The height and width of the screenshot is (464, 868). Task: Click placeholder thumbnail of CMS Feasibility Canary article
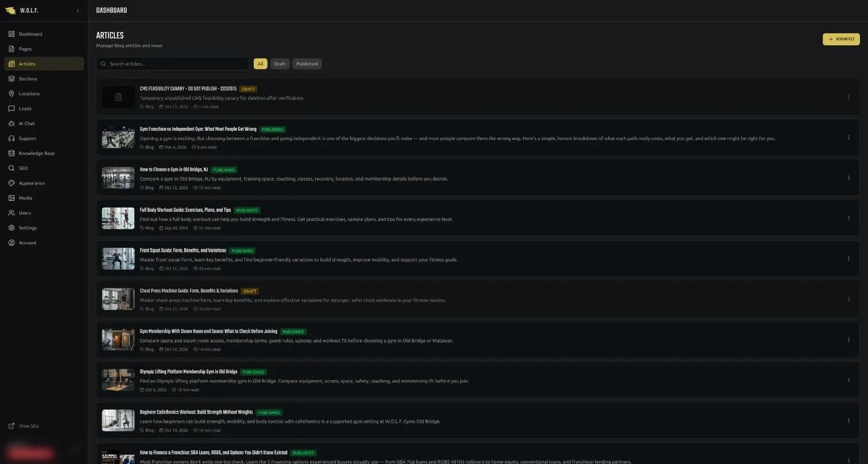coord(118,97)
